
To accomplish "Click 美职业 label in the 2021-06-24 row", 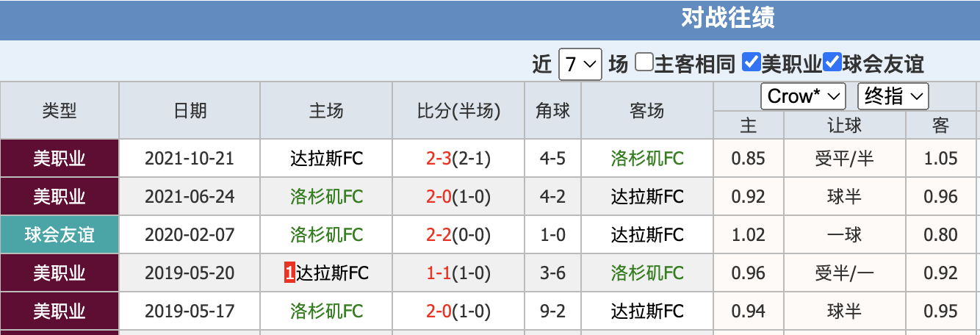I will (x=60, y=197).
